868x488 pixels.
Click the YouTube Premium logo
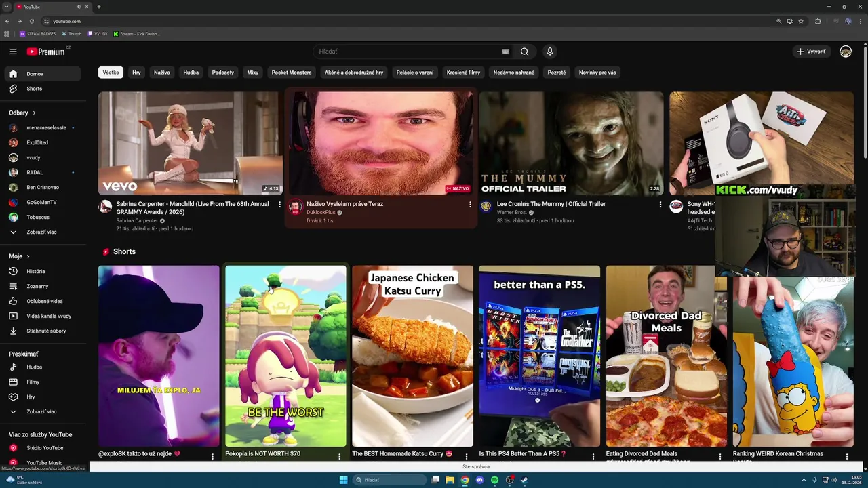pyautogui.click(x=46, y=52)
